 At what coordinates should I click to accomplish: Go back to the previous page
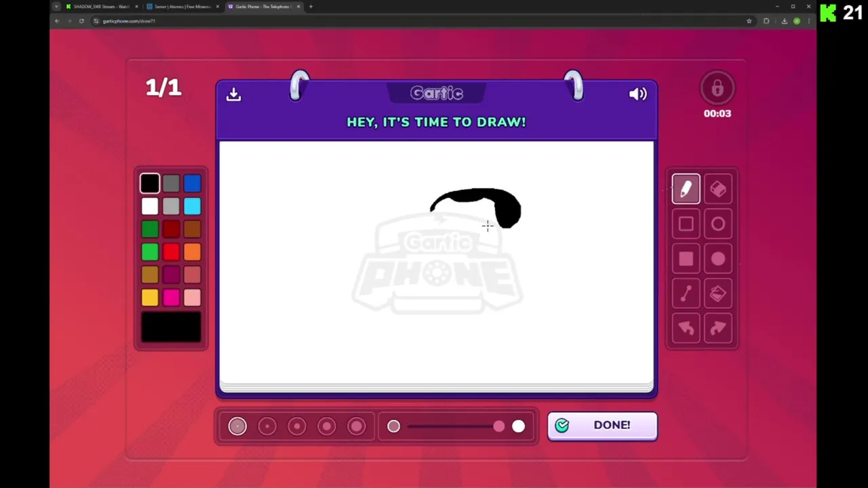(x=57, y=21)
